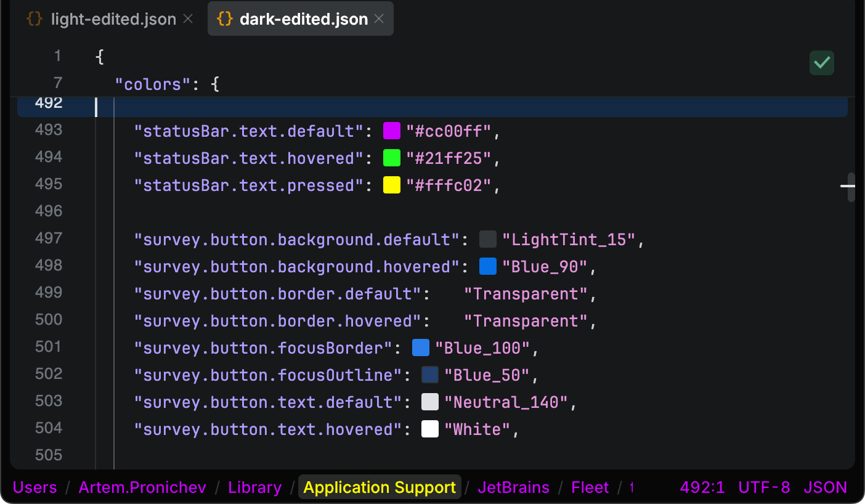Click Fleet in the breadcrumb bar
This screenshot has width=865, height=504.
pyautogui.click(x=590, y=487)
